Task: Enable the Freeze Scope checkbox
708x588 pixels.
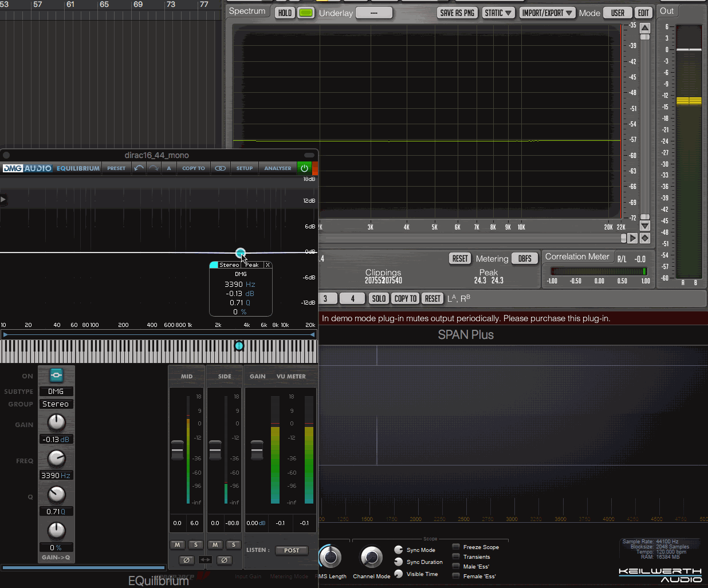Action: point(456,547)
